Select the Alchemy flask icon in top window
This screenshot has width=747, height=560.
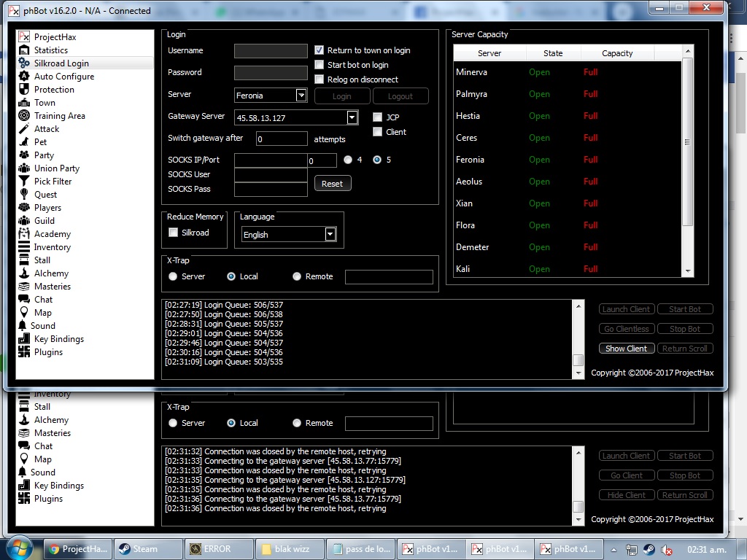tap(24, 273)
